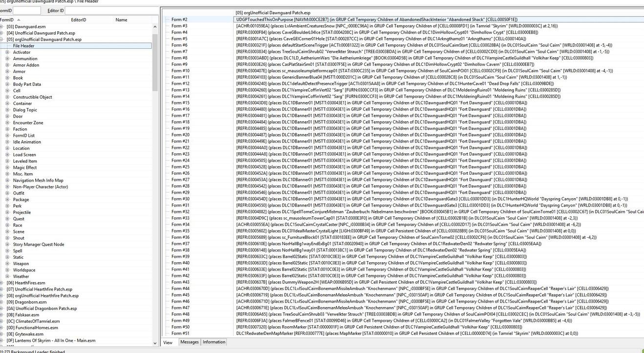Open the Information tab

pos(214,342)
